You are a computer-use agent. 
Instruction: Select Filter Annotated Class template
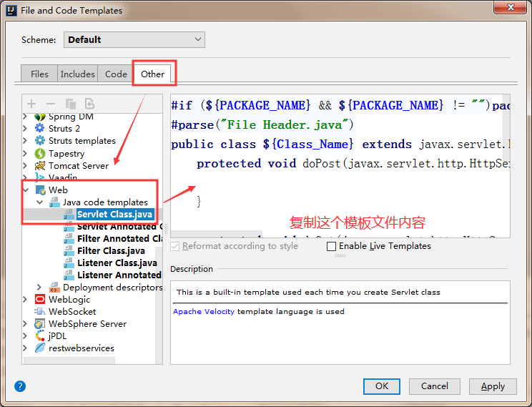(x=119, y=239)
